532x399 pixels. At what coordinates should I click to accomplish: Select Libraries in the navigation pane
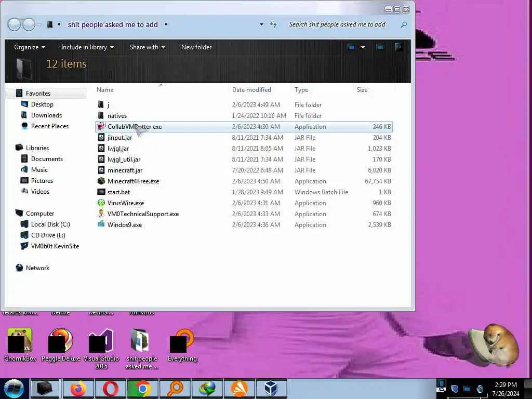coord(37,148)
